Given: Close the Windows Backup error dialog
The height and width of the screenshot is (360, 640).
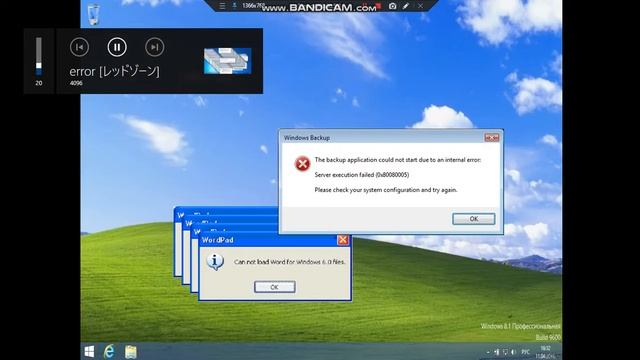Looking at the screenshot, I should click(491, 138).
